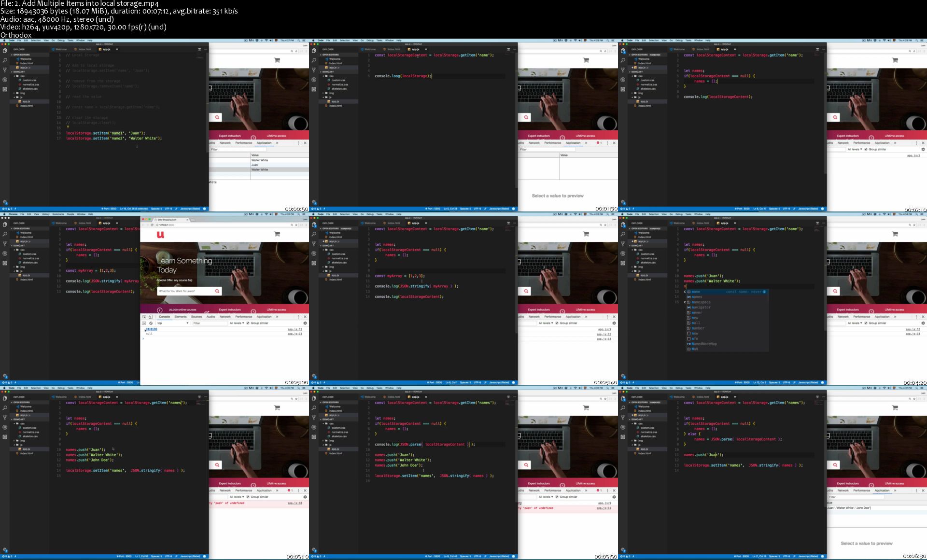Click the app.js:3 source link in the console
Screen dimensions: 927x560
pyautogui.click(x=913, y=155)
